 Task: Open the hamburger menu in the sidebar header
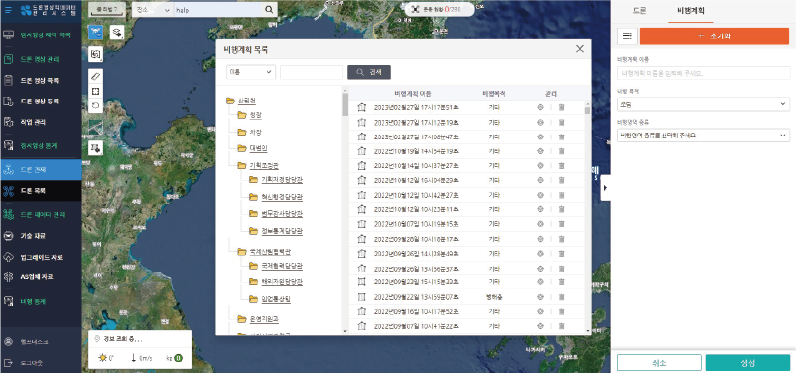[x=8, y=10]
